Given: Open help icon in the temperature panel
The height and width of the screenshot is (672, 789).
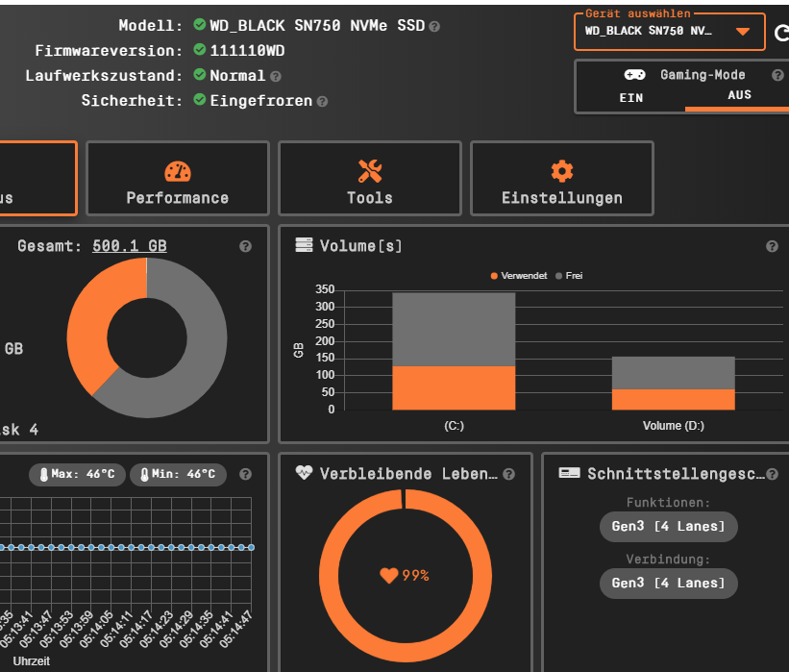Looking at the screenshot, I should 245,474.
